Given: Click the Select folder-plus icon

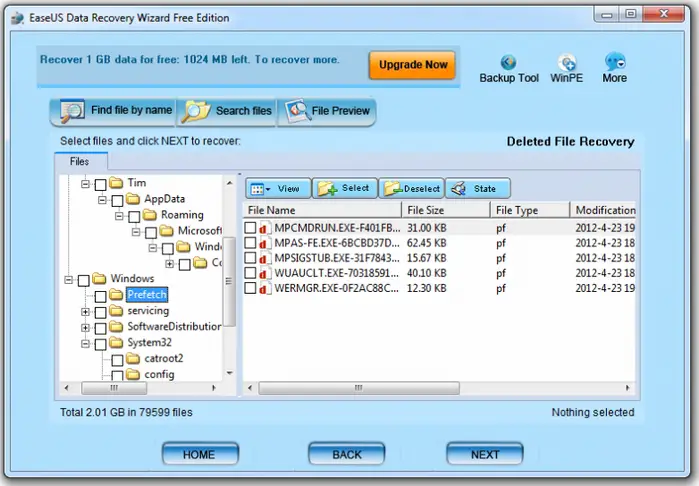Looking at the screenshot, I should coord(327,189).
